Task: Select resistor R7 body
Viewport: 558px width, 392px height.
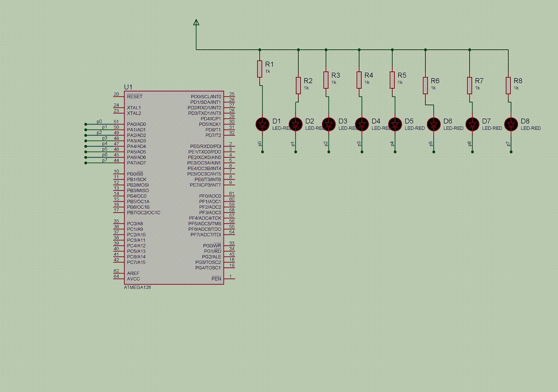Action: (470, 86)
